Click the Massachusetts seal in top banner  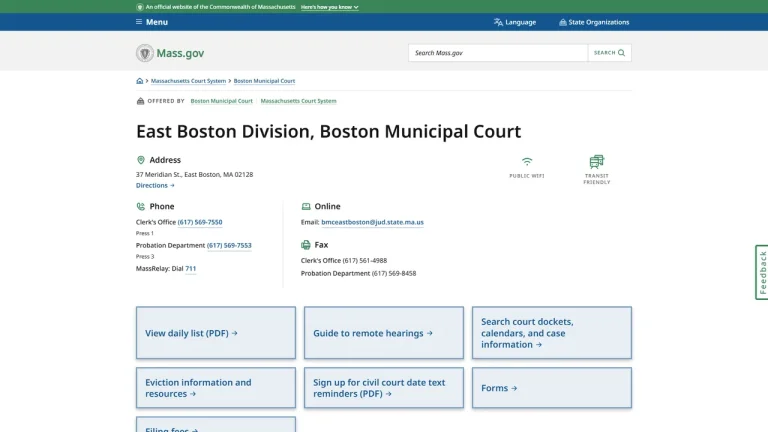pyautogui.click(x=140, y=7)
